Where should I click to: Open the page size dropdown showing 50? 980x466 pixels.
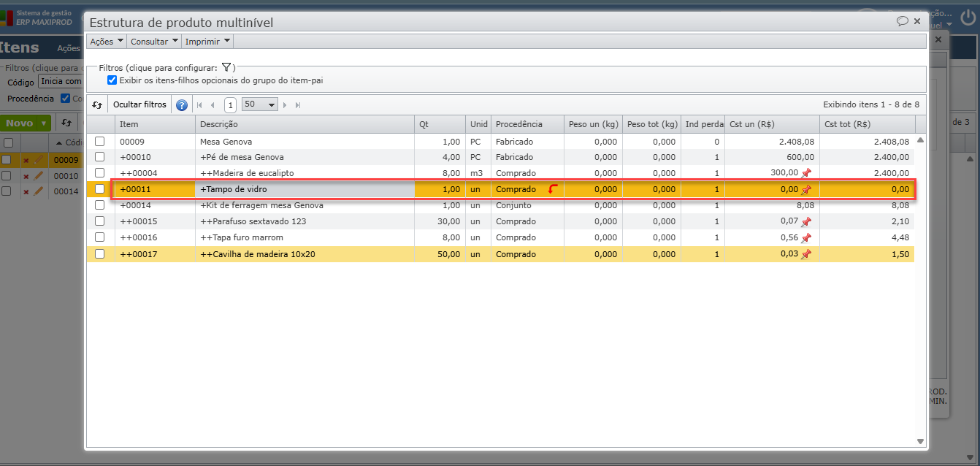[x=260, y=104]
